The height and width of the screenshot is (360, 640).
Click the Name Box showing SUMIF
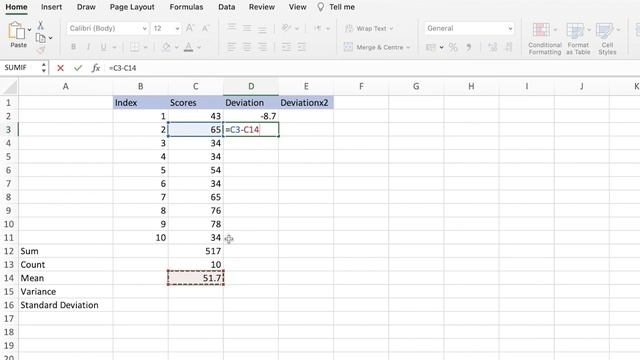20,68
